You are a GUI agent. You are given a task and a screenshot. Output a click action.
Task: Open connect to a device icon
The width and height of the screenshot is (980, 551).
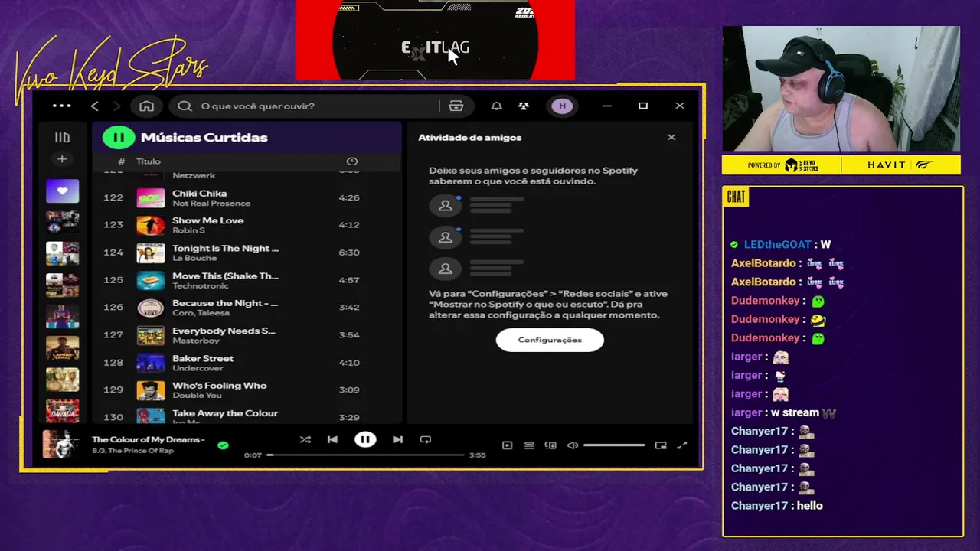[x=550, y=445]
